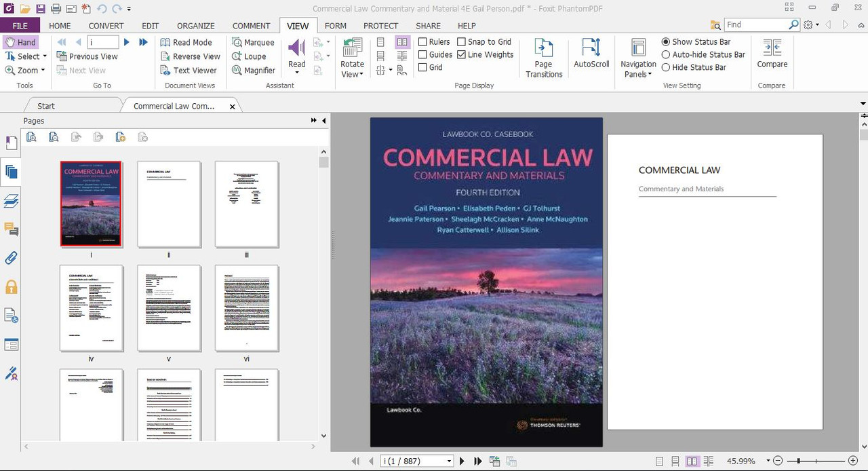The image size is (868, 471).
Task: Open the ORGANIZE ribbon tab
Action: click(x=195, y=26)
